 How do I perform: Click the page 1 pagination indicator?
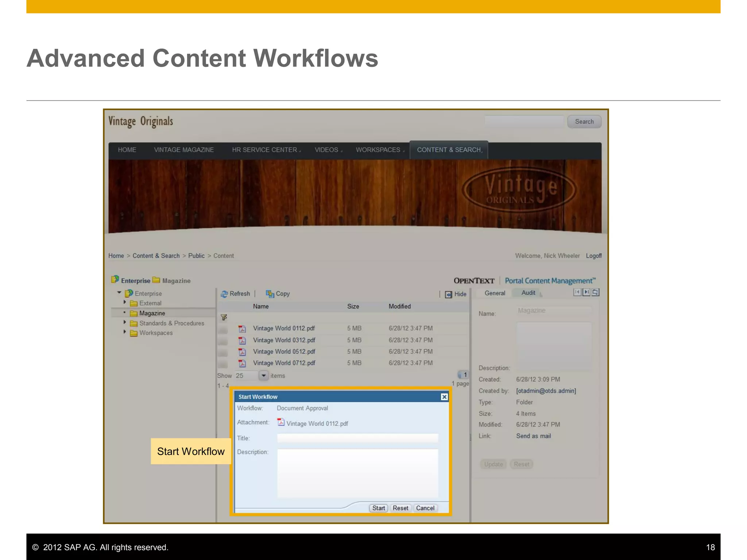(x=463, y=375)
